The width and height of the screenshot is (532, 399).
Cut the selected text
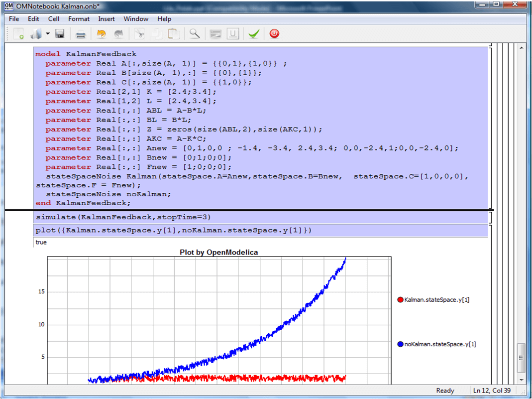[x=140, y=33]
